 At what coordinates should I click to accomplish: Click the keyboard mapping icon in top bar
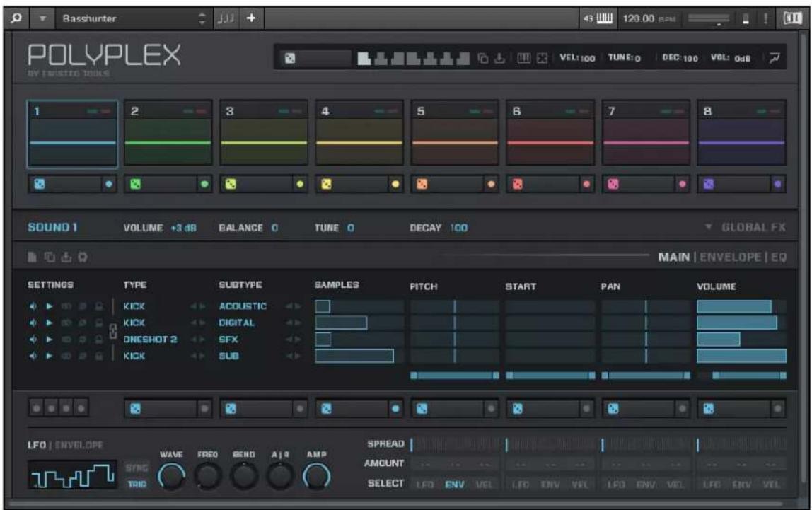pyautogui.click(x=524, y=59)
